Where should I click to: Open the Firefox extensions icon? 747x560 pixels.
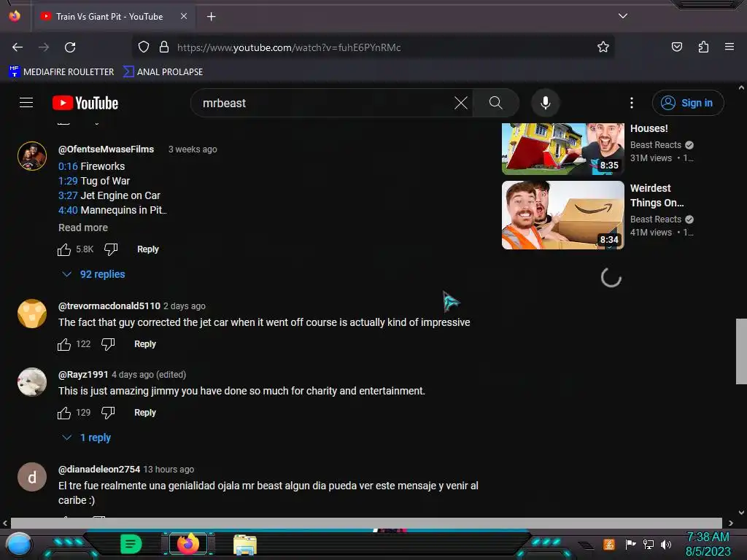[703, 47]
